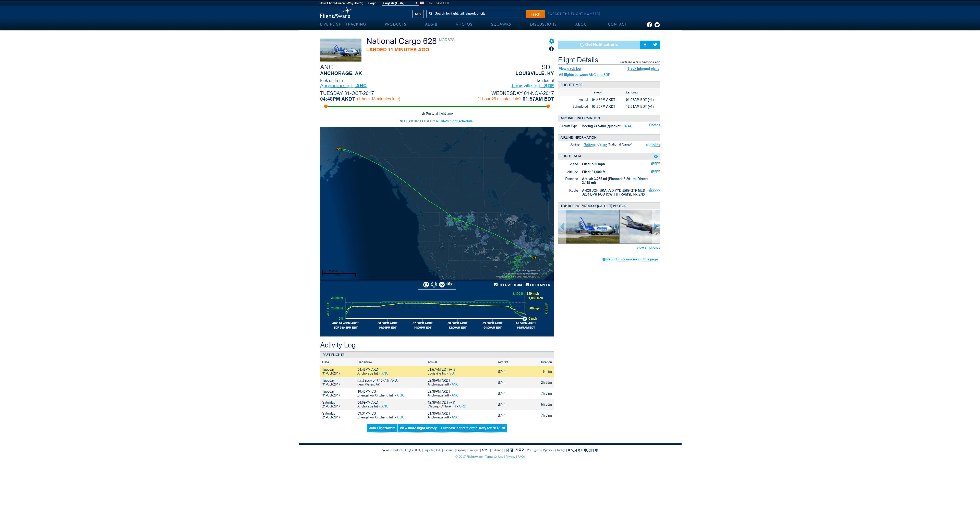This screenshot has height=518, width=980.
Task: Open the Squawks menu item
Action: point(501,24)
